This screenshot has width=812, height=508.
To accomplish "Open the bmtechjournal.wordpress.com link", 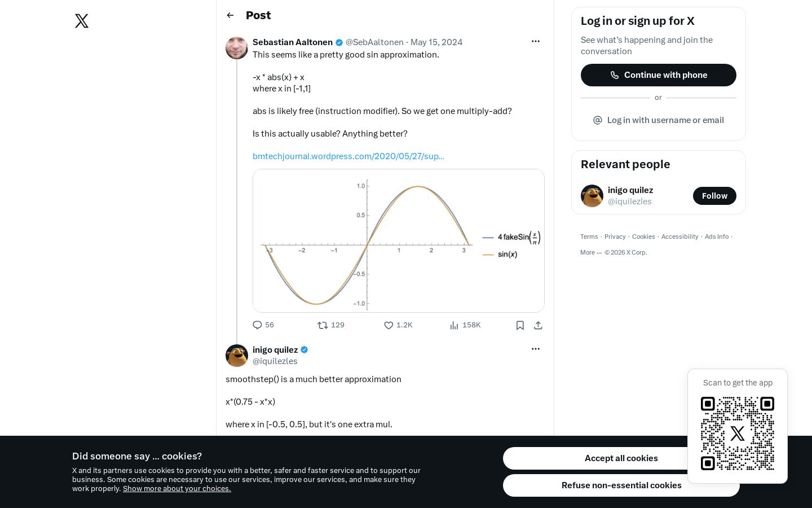I will [x=348, y=156].
